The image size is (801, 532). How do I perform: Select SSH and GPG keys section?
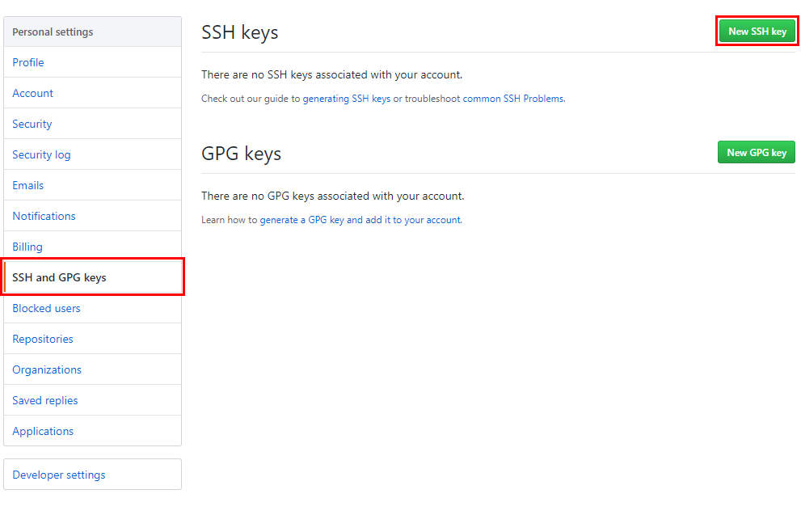point(58,277)
